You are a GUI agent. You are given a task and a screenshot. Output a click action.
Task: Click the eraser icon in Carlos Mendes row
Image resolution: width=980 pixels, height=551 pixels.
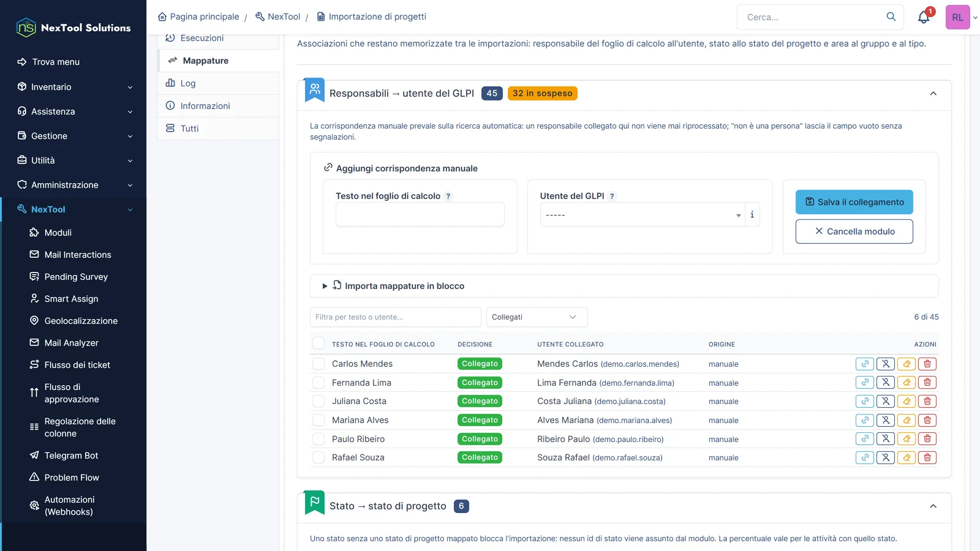(x=907, y=364)
